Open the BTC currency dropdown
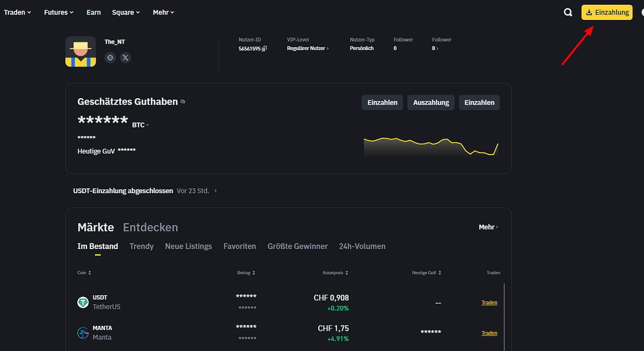Image resolution: width=644 pixels, height=351 pixels. pos(140,125)
